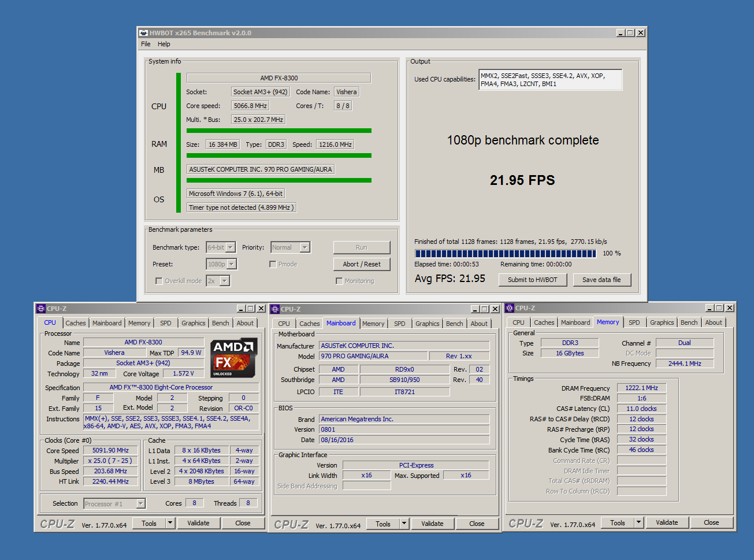Click Save data file button
754x560 pixels.
coord(601,280)
